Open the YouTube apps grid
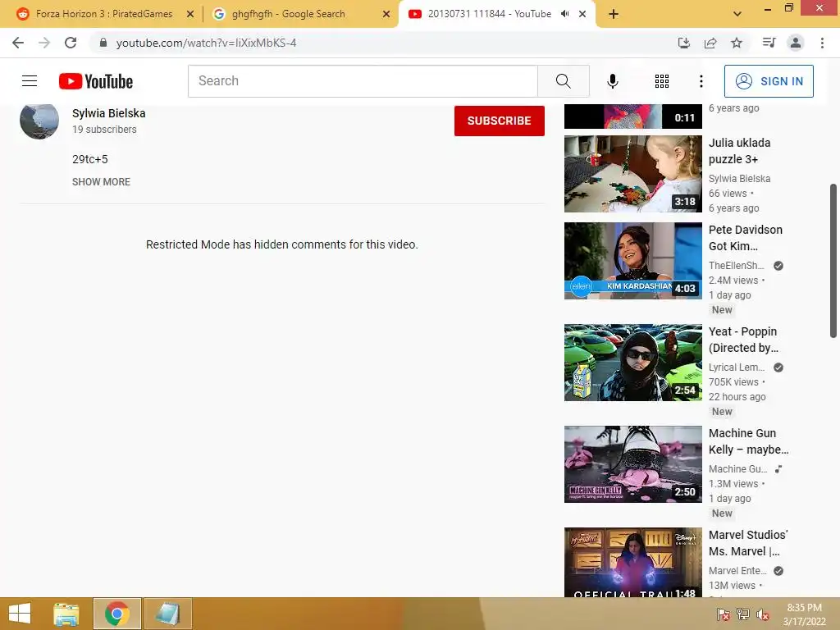840x630 pixels. [x=662, y=81]
